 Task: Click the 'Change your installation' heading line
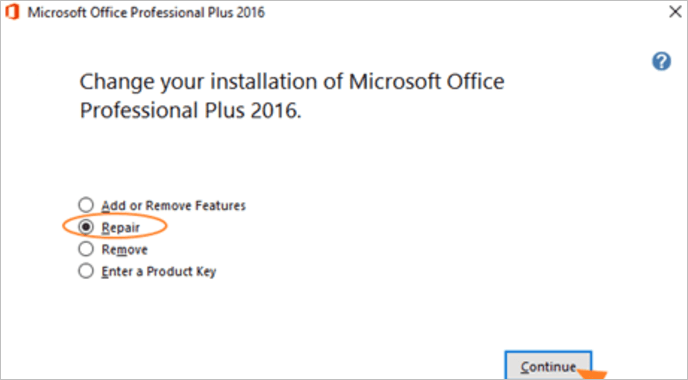coord(292,82)
